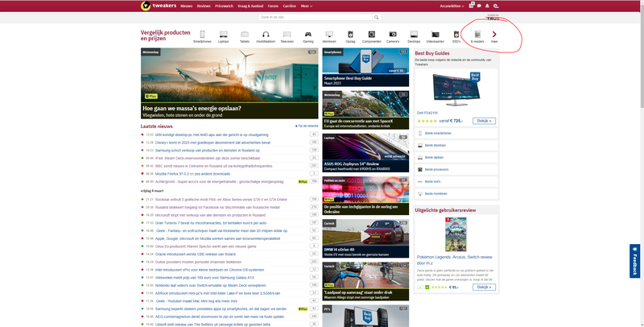Click the Pokémon Legends Arceus box art
644x327 pixels.
point(456,234)
